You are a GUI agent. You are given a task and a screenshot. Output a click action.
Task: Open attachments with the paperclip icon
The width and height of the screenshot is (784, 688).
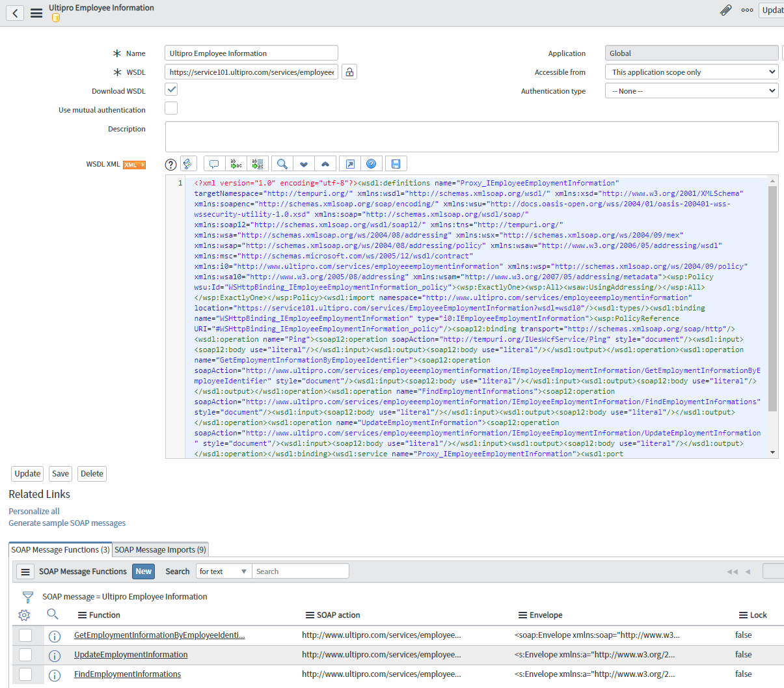point(725,10)
